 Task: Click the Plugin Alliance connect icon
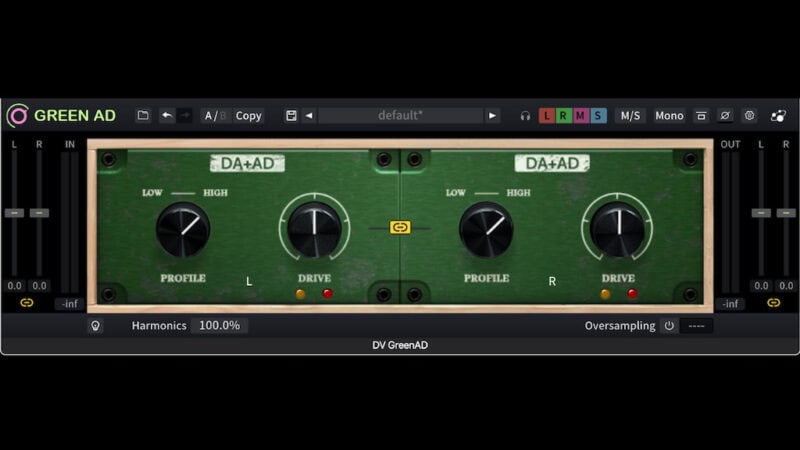pos(779,116)
